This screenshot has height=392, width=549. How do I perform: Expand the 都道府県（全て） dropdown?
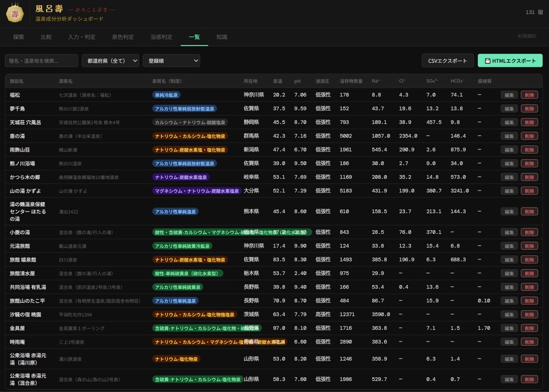click(x=110, y=61)
